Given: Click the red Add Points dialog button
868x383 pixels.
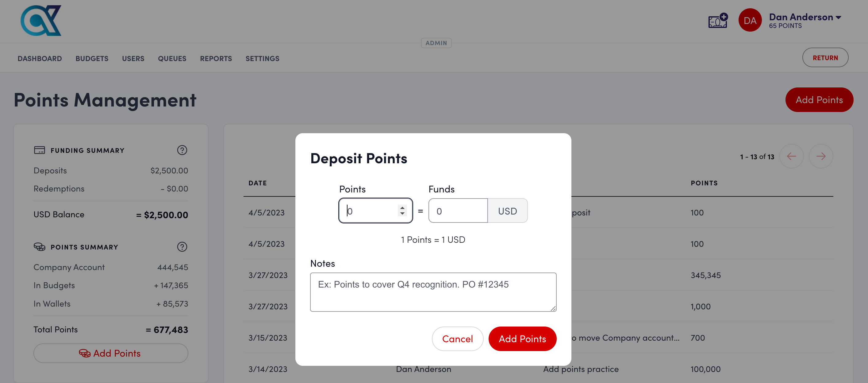Looking at the screenshot, I should 522,339.
